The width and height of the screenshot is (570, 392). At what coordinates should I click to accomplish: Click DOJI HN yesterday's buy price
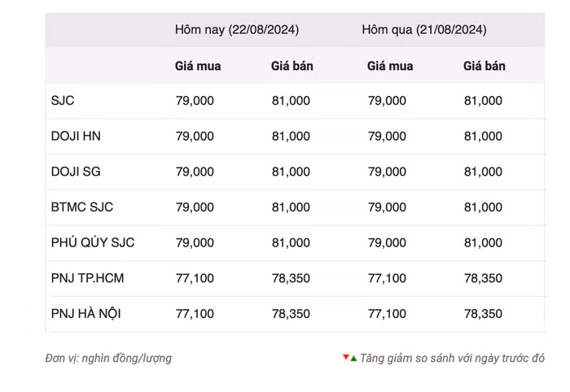coord(387,136)
